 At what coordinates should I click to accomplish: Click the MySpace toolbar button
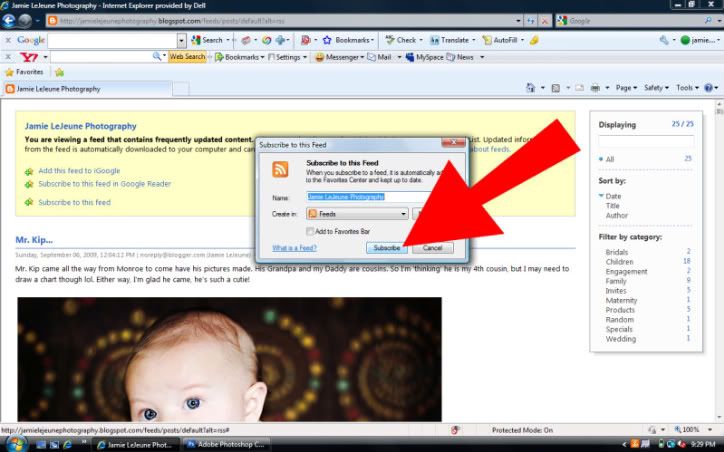click(x=424, y=57)
